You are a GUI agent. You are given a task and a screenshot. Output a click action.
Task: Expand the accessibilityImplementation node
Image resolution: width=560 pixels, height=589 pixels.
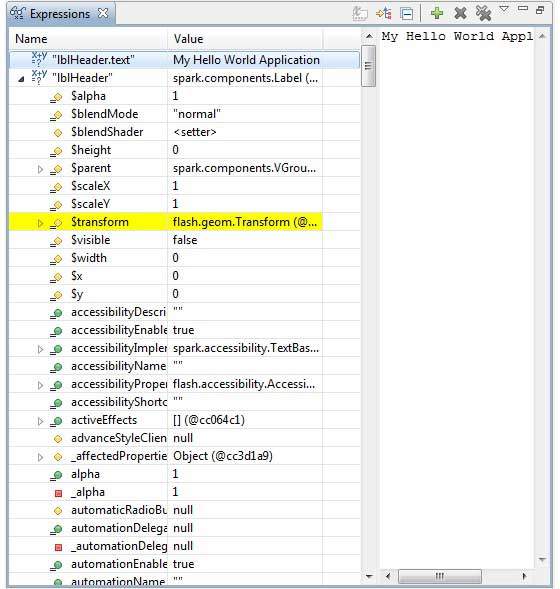pyautogui.click(x=40, y=349)
